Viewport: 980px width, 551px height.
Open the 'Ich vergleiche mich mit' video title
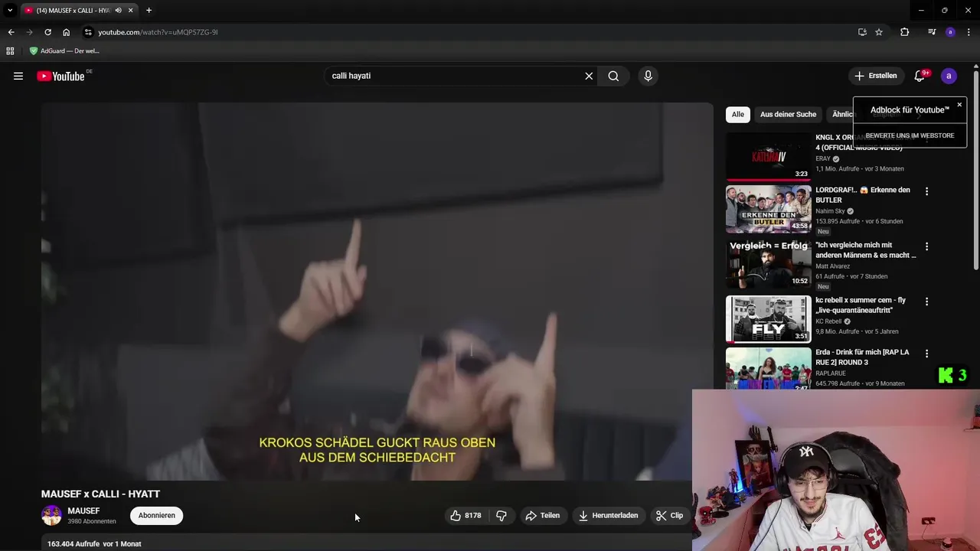click(865, 250)
